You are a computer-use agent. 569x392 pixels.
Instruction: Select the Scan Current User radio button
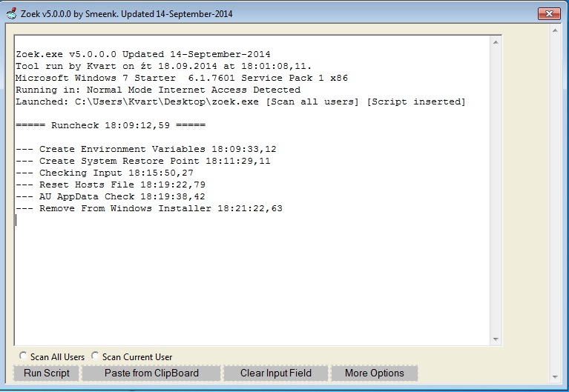pos(95,356)
